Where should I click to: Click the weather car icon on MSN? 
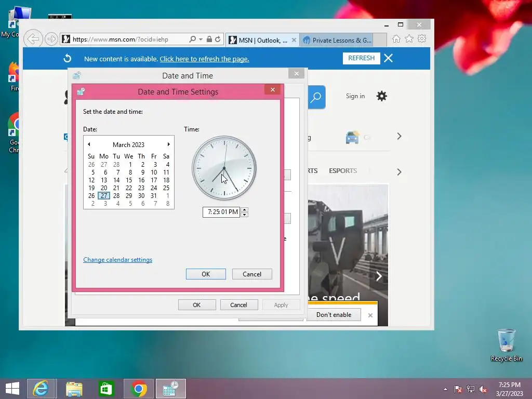click(x=353, y=137)
